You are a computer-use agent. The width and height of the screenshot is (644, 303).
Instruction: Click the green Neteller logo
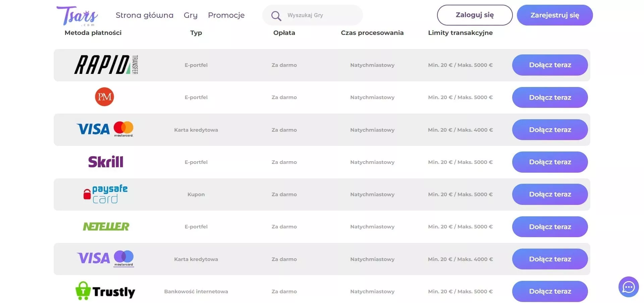tap(106, 227)
